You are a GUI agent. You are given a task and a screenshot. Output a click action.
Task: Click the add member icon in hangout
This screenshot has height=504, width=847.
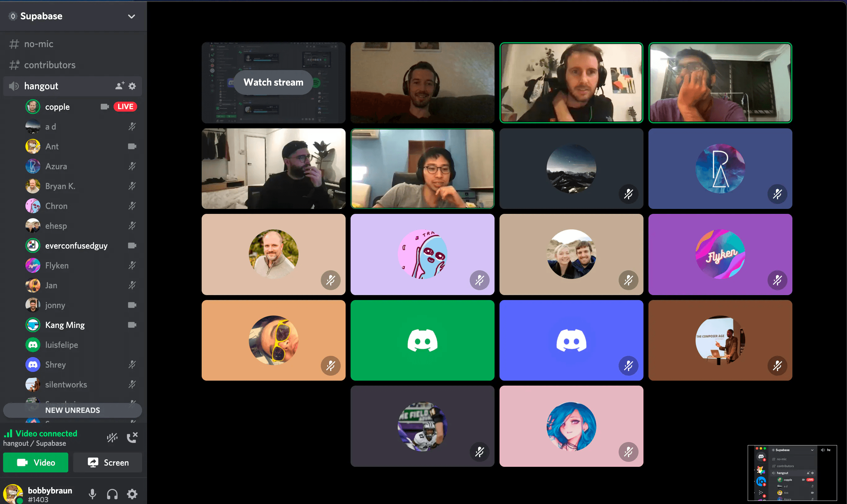tap(119, 86)
